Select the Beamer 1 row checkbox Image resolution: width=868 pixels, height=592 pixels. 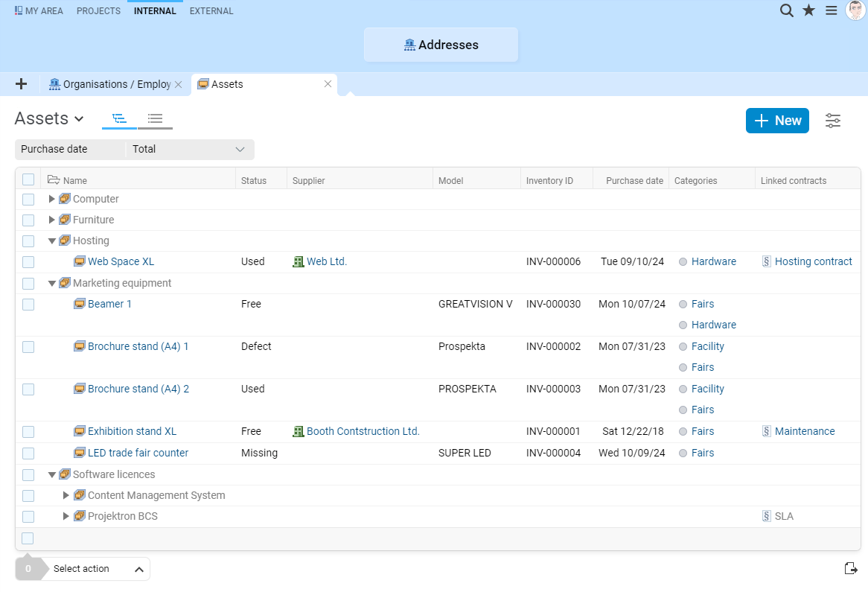28,305
